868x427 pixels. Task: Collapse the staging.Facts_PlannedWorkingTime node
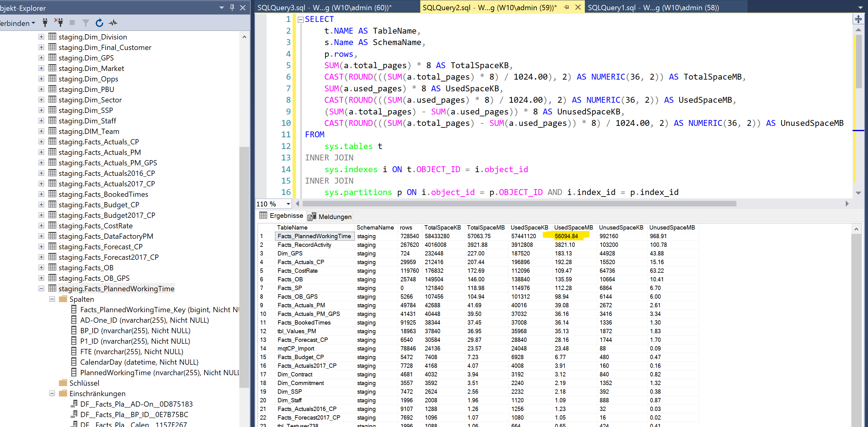[41, 288]
